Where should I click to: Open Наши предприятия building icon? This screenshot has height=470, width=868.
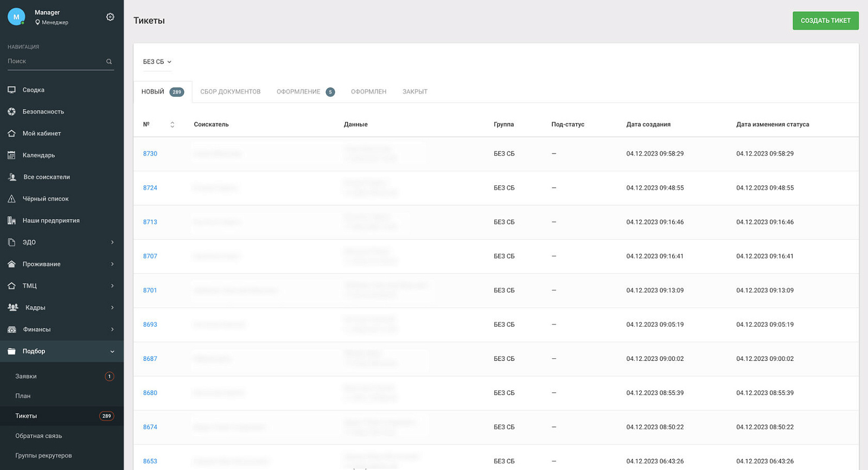11,220
